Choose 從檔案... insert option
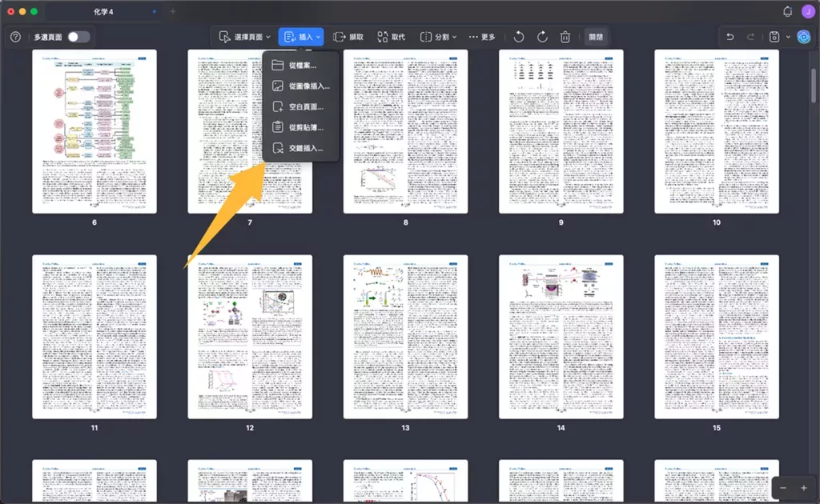 coord(301,66)
